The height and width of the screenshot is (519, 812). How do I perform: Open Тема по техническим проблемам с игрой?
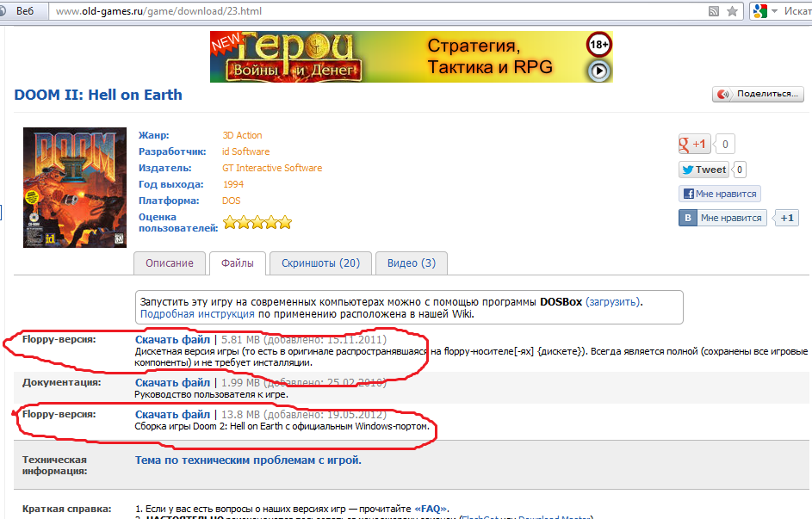coord(248,460)
